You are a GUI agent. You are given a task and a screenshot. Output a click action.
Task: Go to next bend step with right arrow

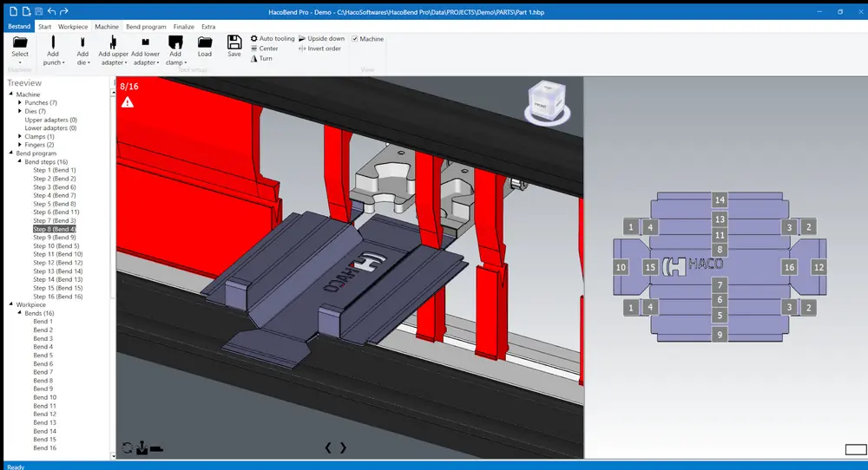coord(343,447)
